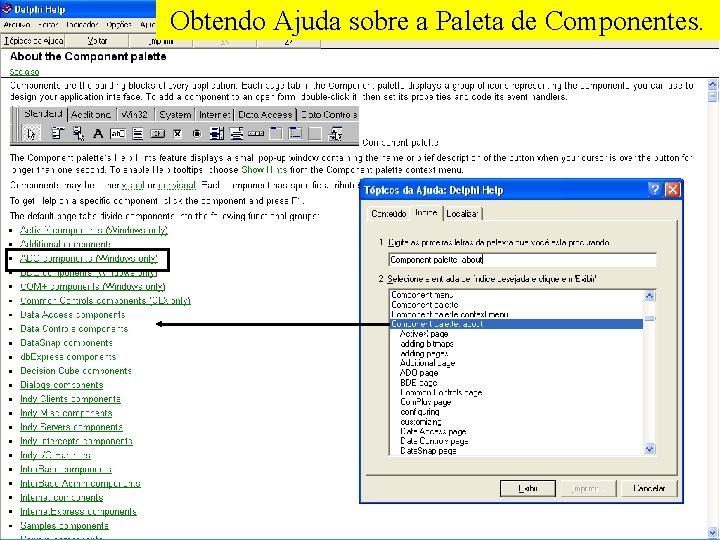Viewport: 720px width, 540px height.
Task: Click the index keyword input field
Action: coord(522,260)
